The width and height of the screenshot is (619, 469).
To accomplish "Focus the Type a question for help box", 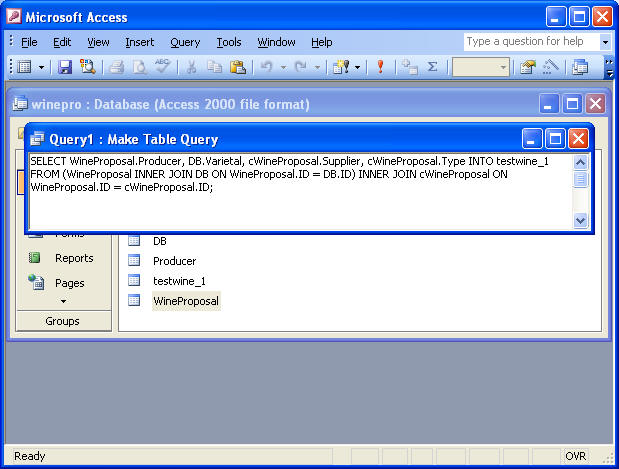I will [x=531, y=41].
